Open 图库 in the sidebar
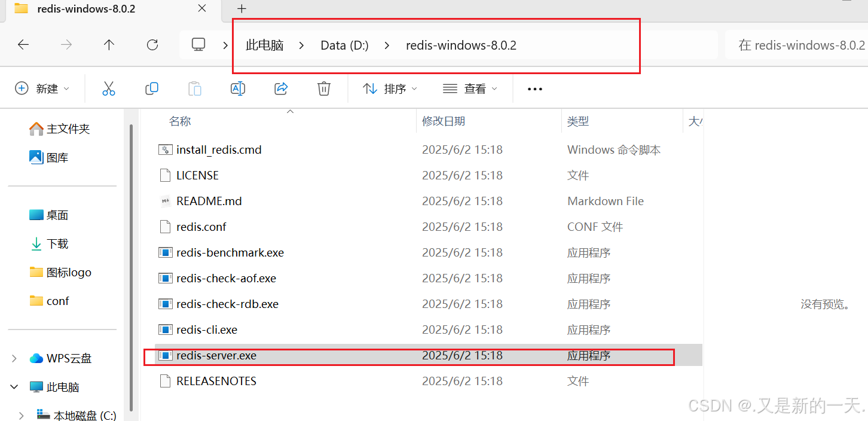 tap(49, 157)
